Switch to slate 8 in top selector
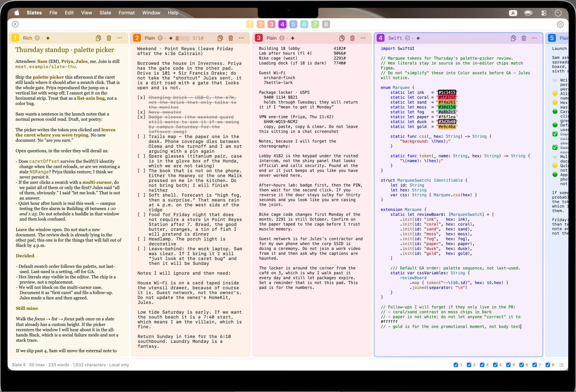The width and height of the screenshot is (576, 392). point(326,24)
